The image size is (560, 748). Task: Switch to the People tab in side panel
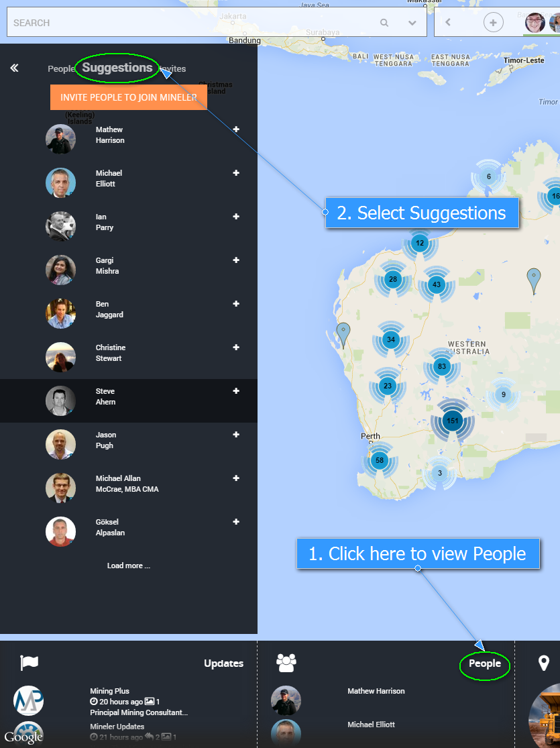pyautogui.click(x=61, y=69)
